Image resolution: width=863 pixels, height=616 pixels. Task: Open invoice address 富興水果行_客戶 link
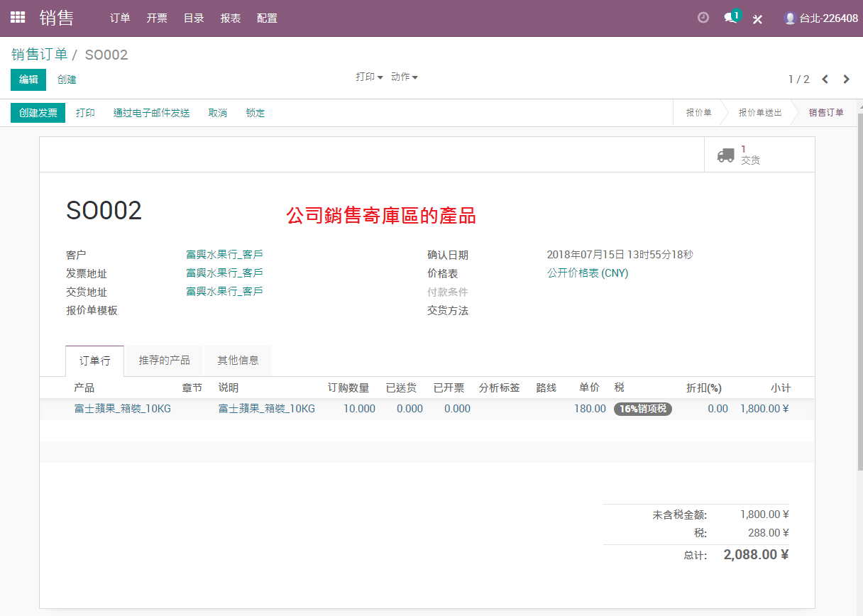pos(224,273)
